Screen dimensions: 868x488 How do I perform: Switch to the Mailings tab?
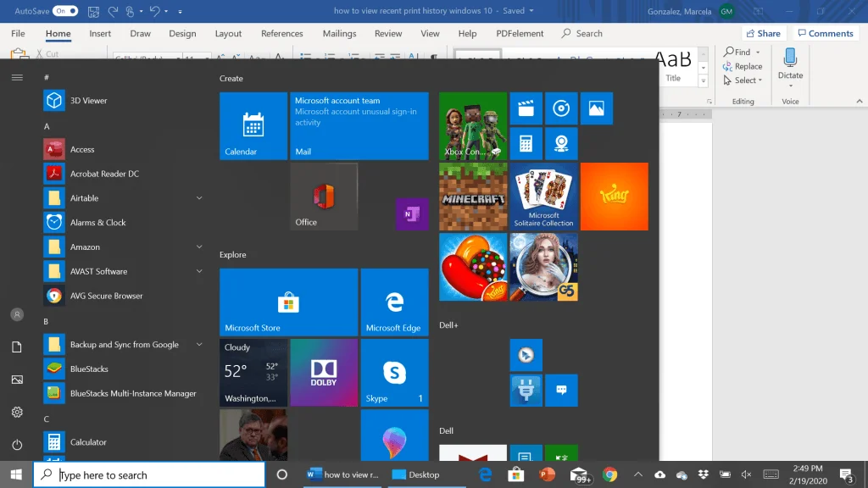coord(339,33)
